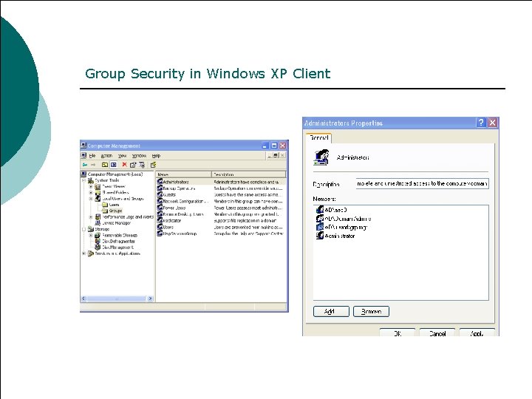Select the Network Configuration Operators row
The height and width of the screenshot is (399, 532).
point(221,201)
